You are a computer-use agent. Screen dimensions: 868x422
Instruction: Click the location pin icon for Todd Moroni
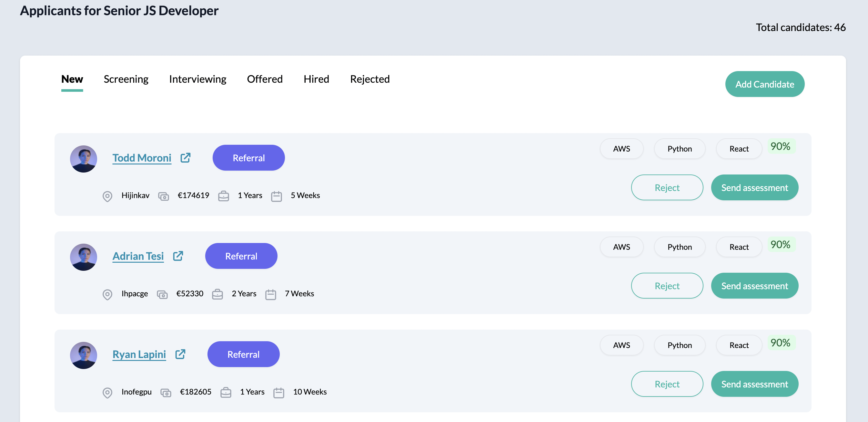click(107, 195)
